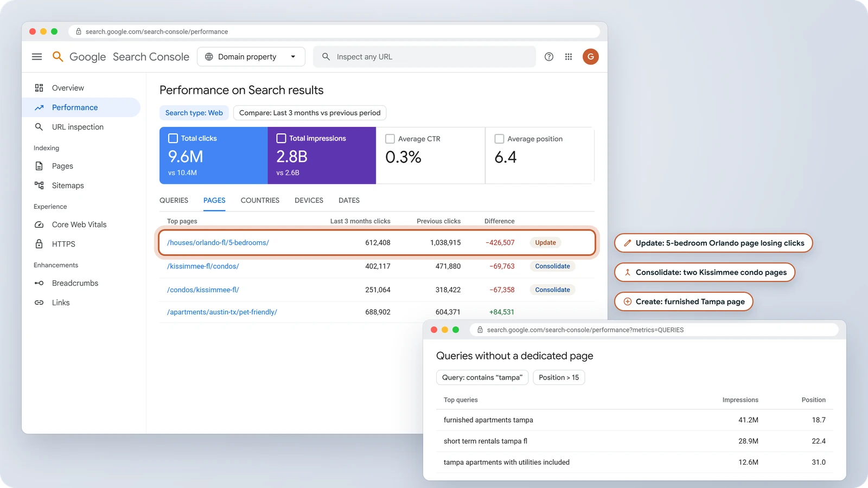The height and width of the screenshot is (488, 868).
Task: Open the Position > 15 filter
Action: pos(559,377)
